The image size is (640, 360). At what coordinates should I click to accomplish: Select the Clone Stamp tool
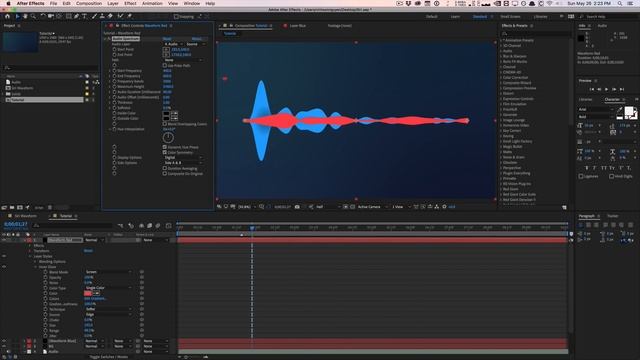click(102, 16)
